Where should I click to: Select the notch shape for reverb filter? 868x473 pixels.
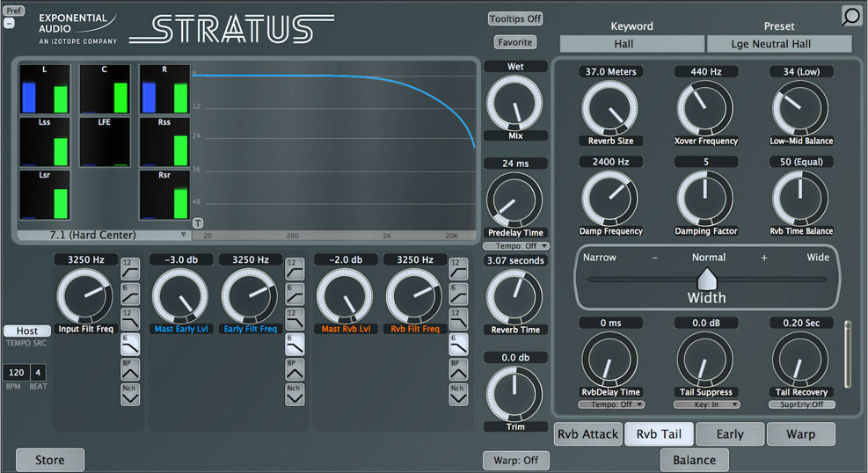[458, 395]
